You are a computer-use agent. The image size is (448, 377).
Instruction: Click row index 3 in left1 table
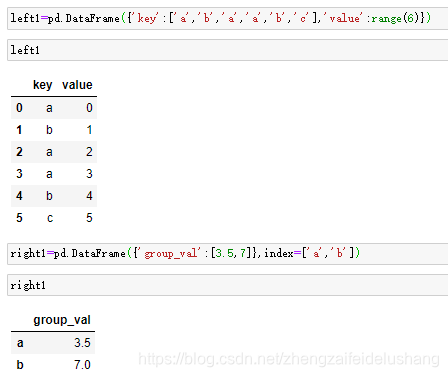pos(19,174)
